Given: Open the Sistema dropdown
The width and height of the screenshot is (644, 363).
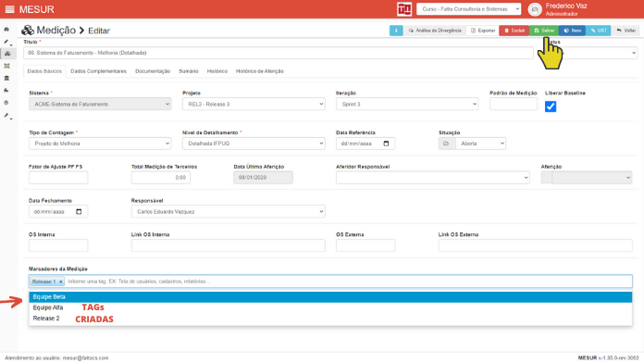Looking at the screenshot, I should pyautogui.click(x=100, y=104).
